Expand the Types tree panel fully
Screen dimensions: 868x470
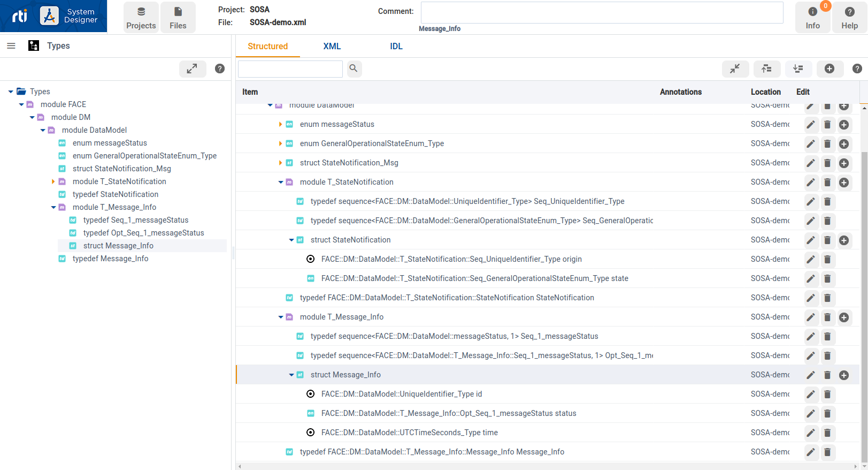[192, 69]
